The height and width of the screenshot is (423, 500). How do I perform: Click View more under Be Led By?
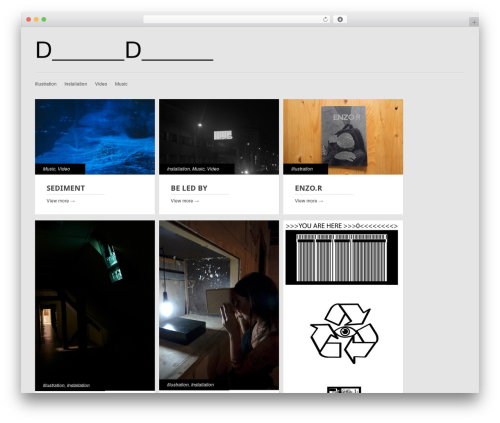[185, 201]
